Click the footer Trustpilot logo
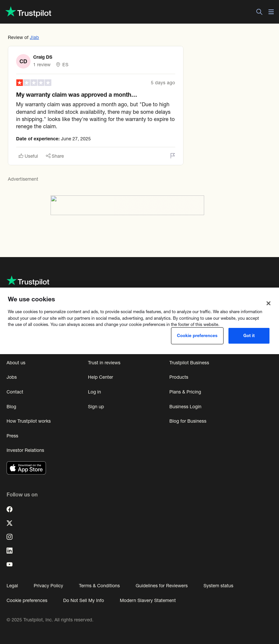The height and width of the screenshot is (644, 279). tap(28, 281)
